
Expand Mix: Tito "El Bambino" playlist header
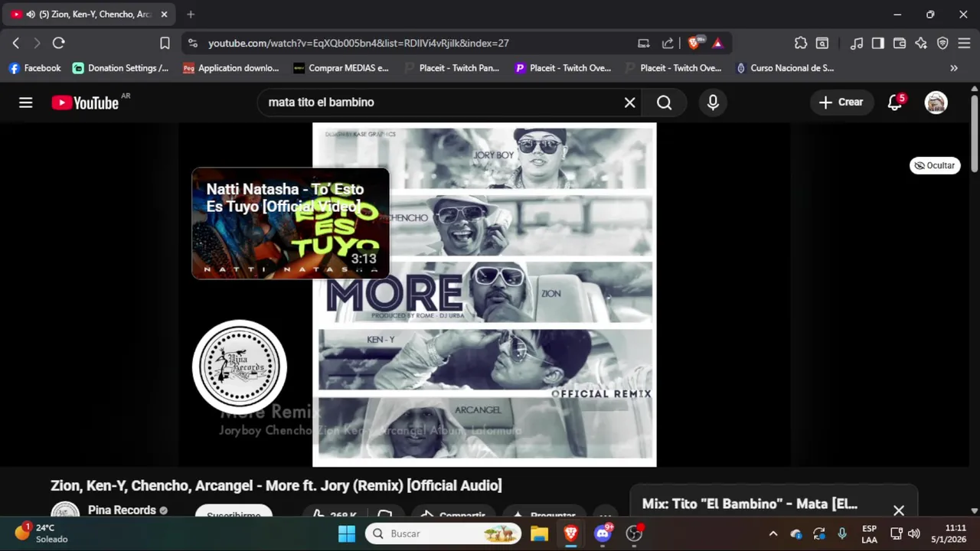pos(750,504)
